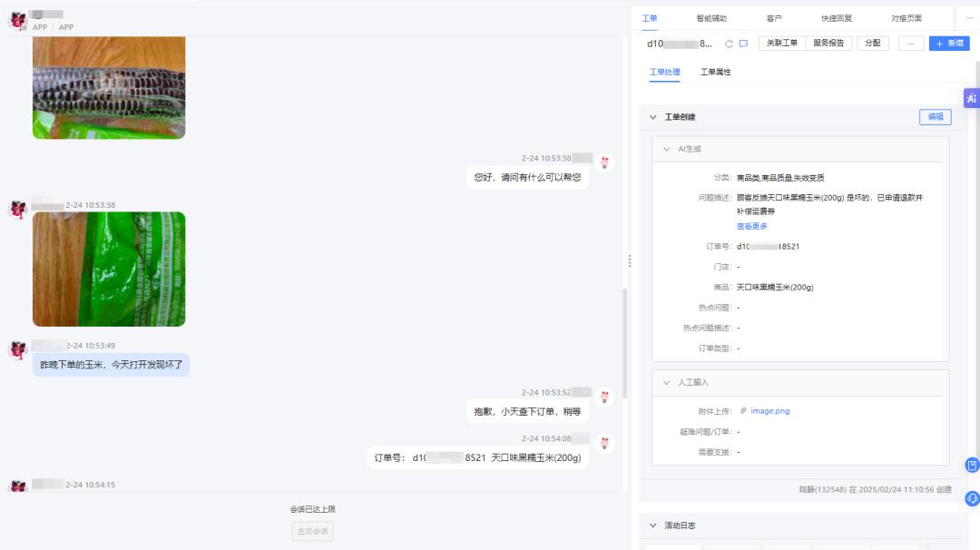Collapse the AI生成 panel
980x550 pixels.
pyautogui.click(x=666, y=149)
